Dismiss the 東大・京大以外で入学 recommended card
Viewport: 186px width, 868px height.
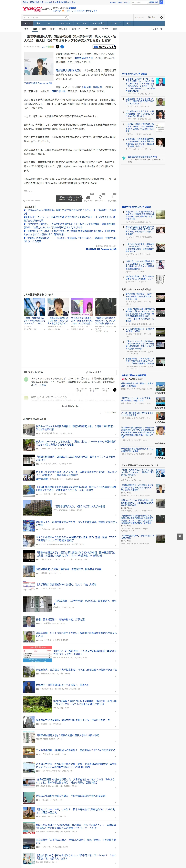click(44, 329)
